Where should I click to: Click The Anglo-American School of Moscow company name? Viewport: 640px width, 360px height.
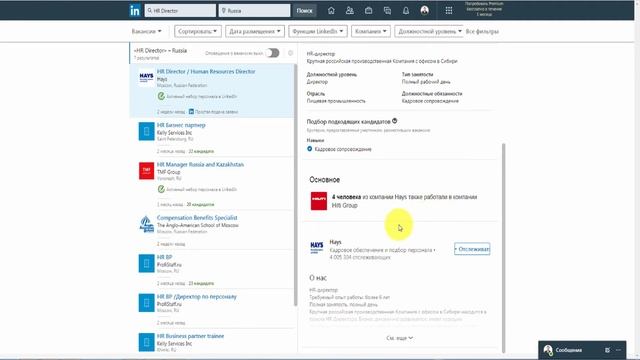tap(198, 225)
